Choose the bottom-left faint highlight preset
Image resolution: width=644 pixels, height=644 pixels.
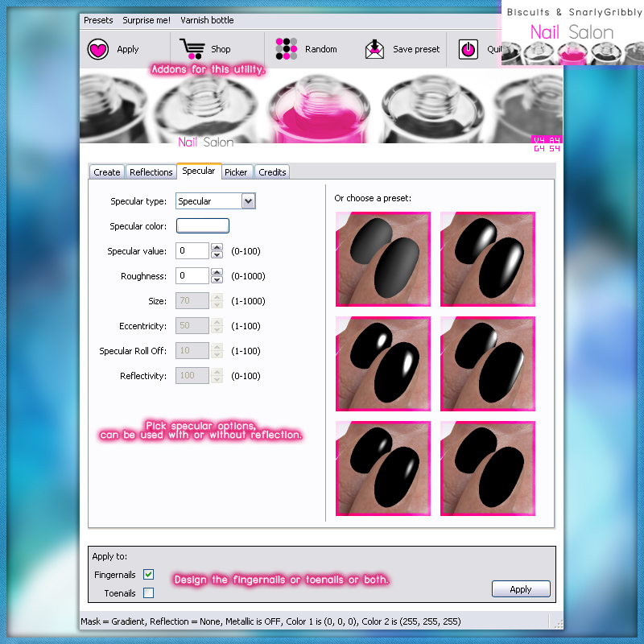click(383, 469)
